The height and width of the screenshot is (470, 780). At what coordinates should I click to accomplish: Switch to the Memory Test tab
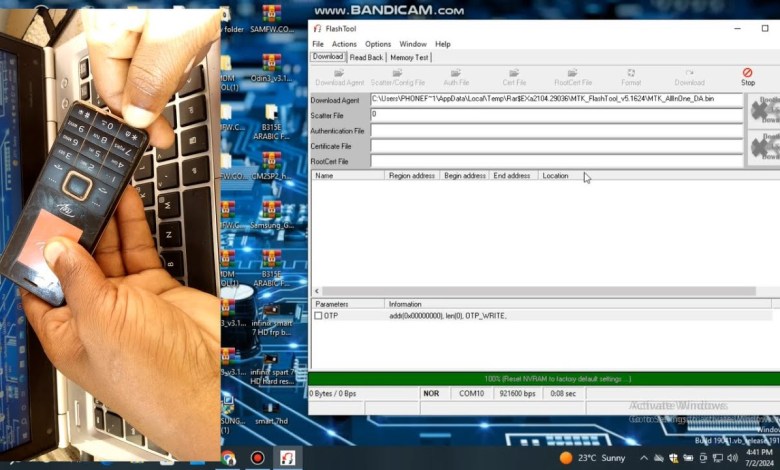(x=409, y=57)
